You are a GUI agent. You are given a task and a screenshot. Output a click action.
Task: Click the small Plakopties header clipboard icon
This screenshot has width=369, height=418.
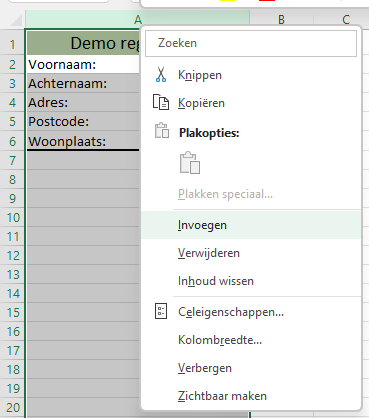[162, 130]
